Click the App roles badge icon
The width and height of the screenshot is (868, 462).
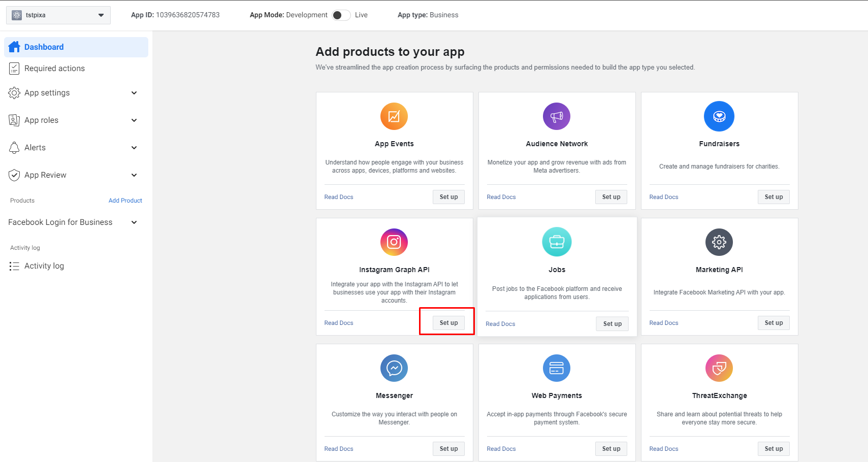pos(14,120)
